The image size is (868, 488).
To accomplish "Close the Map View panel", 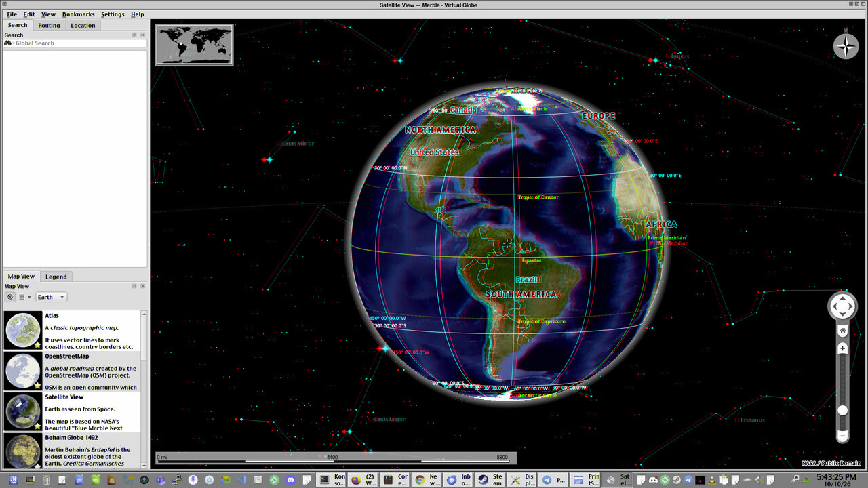I will [142, 286].
